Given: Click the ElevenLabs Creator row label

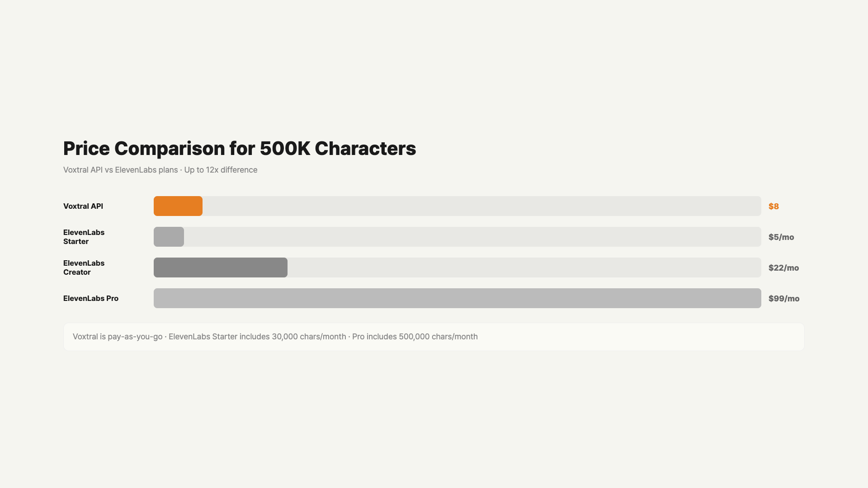Looking at the screenshot, I should point(84,267).
